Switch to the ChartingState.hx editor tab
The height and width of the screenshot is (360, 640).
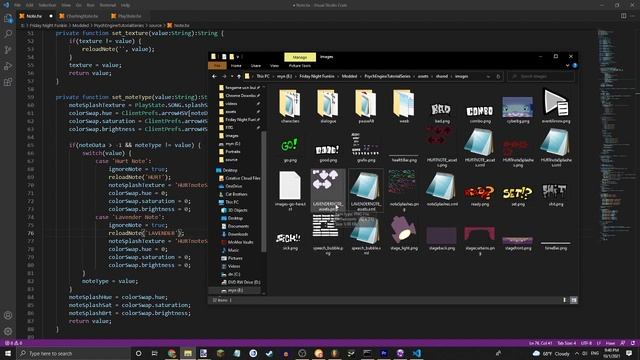[82, 16]
